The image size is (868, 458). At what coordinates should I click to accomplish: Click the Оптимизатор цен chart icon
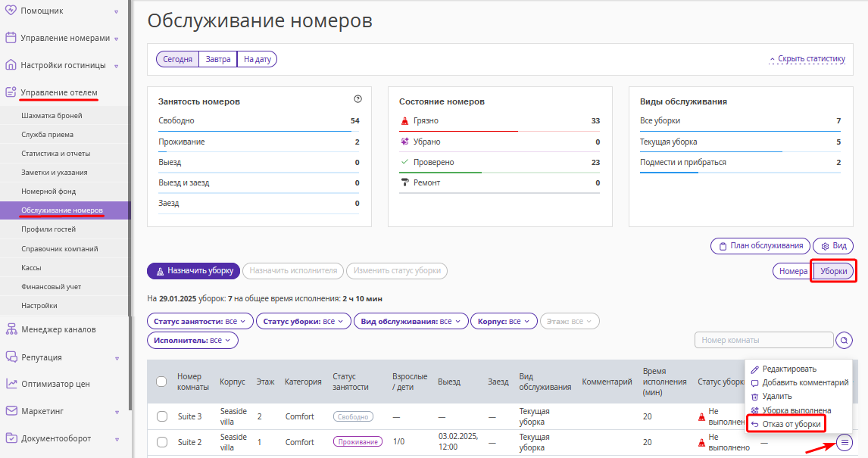coord(11,383)
